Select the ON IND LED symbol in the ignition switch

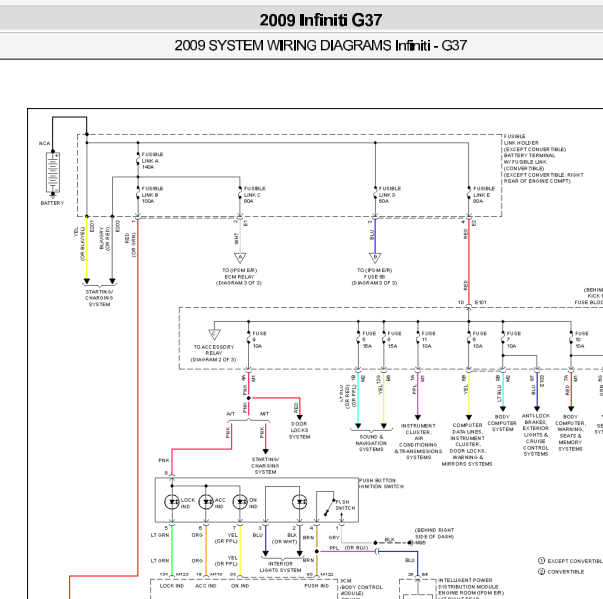tap(240, 502)
